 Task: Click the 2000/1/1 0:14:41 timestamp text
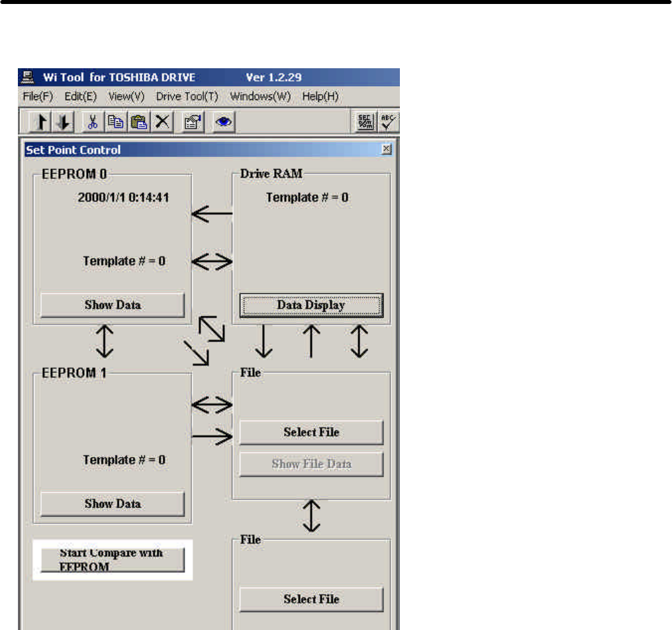pyautogui.click(x=123, y=197)
